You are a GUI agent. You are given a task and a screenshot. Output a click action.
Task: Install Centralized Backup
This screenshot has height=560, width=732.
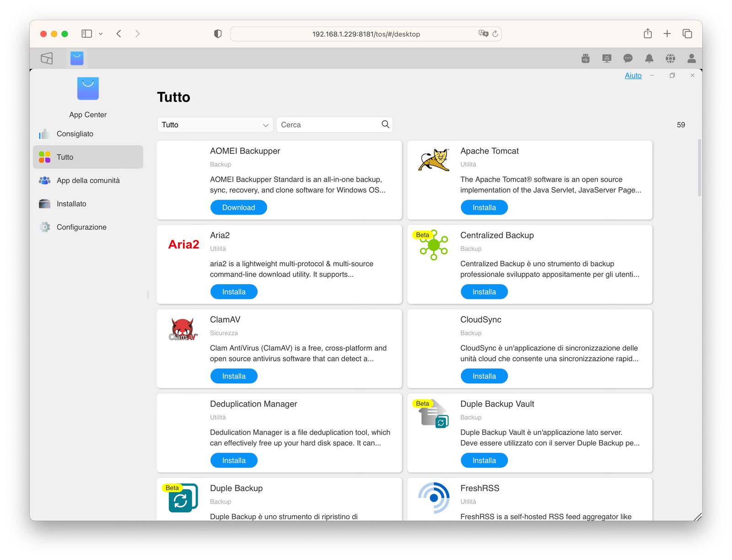point(484,291)
